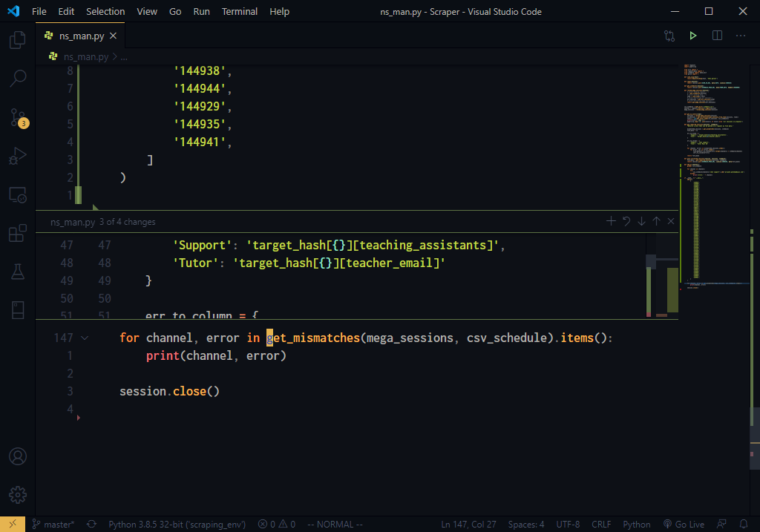Select the ns_man.py editor tab
Viewport: 760px width, 532px height.
80,36
